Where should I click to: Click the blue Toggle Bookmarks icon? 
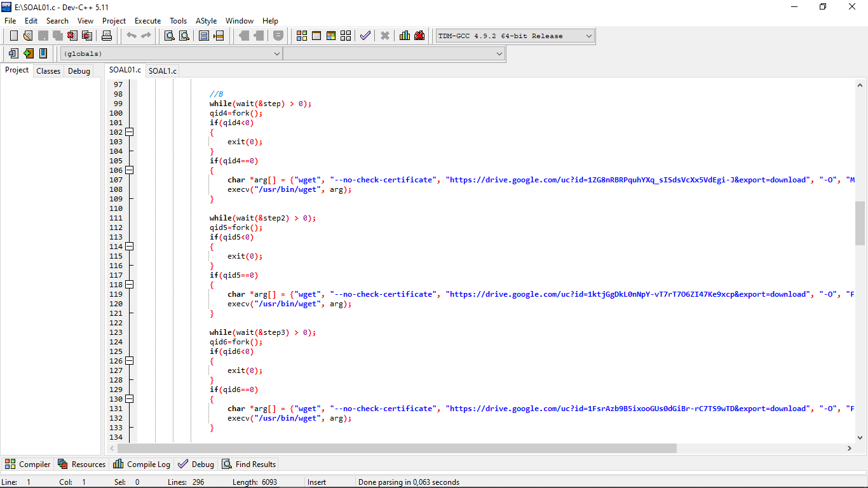[x=43, y=53]
